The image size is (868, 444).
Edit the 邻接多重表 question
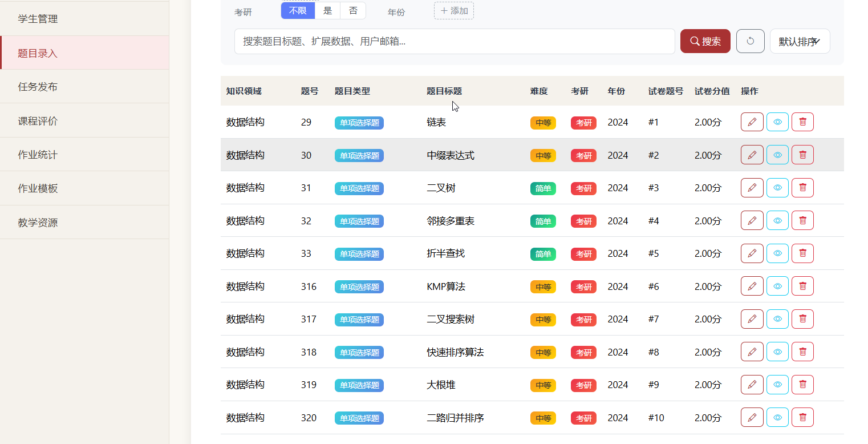752,220
